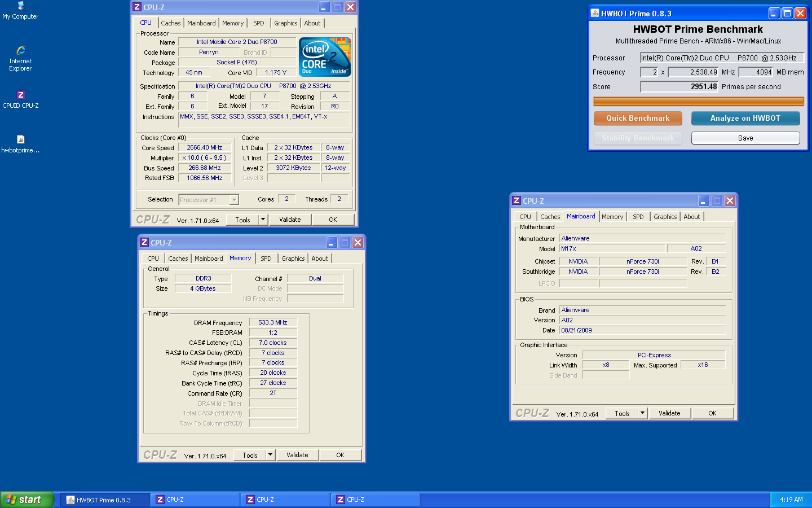Launch Internet Explorer desktop icon

[x=20, y=58]
